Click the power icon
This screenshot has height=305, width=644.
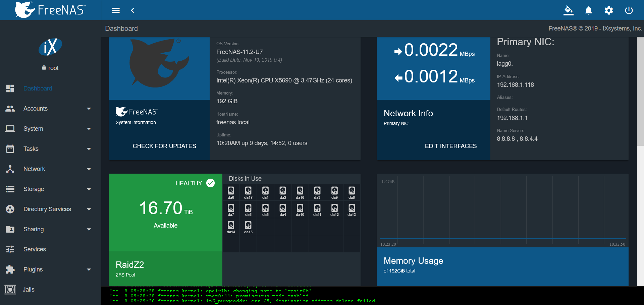tap(629, 10)
